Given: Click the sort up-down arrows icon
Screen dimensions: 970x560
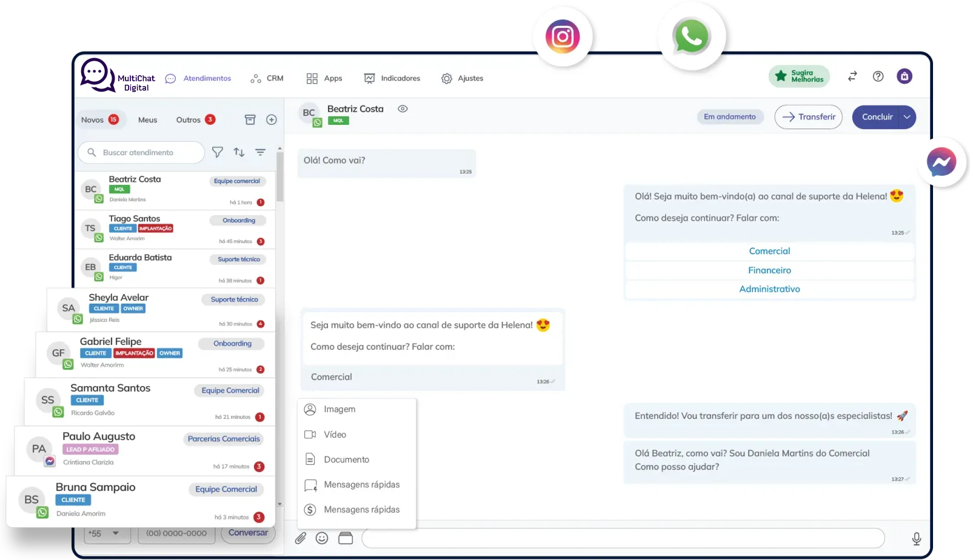Looking at the screenshot, I should tap(239, 152).
